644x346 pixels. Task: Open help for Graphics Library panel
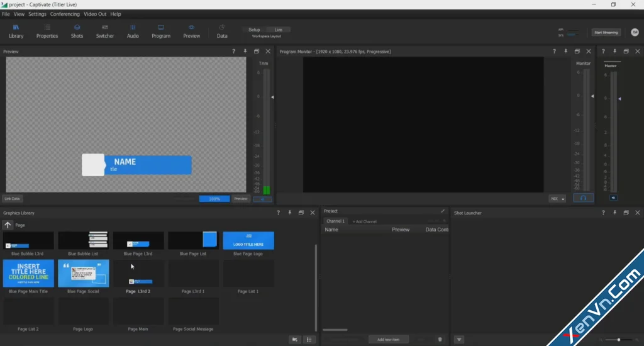[278, 213]
